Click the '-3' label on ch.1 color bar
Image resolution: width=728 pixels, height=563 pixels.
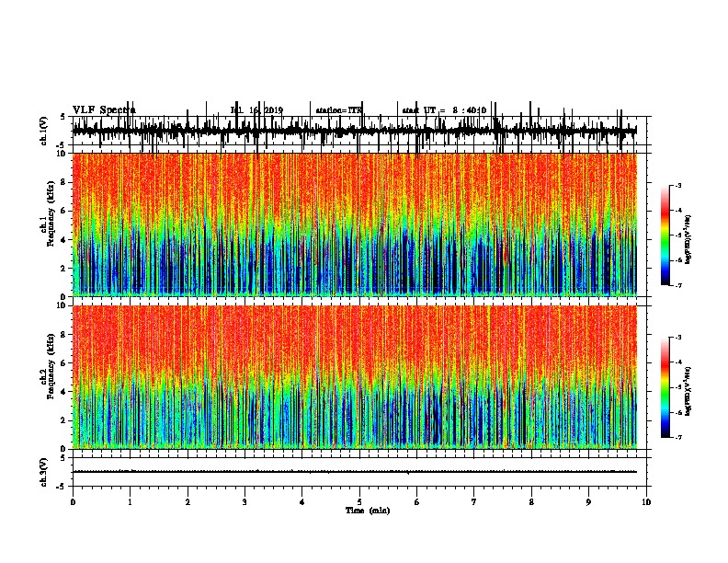click(678, 185)
